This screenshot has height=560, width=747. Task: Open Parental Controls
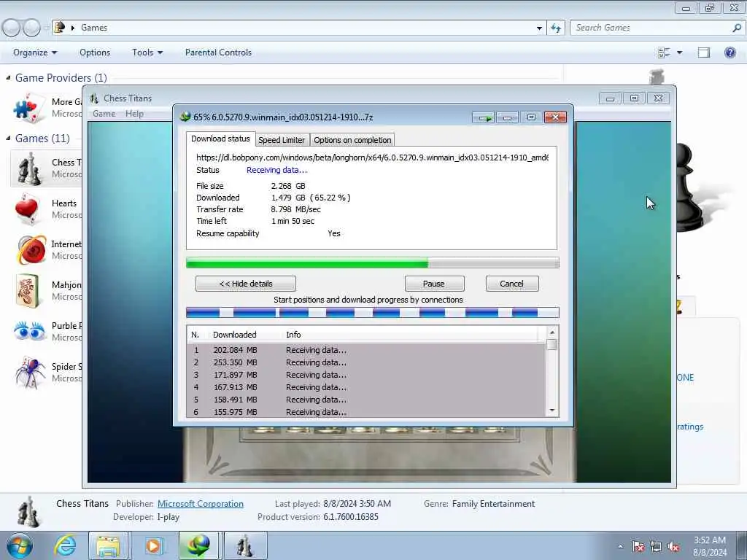(218, 52)
